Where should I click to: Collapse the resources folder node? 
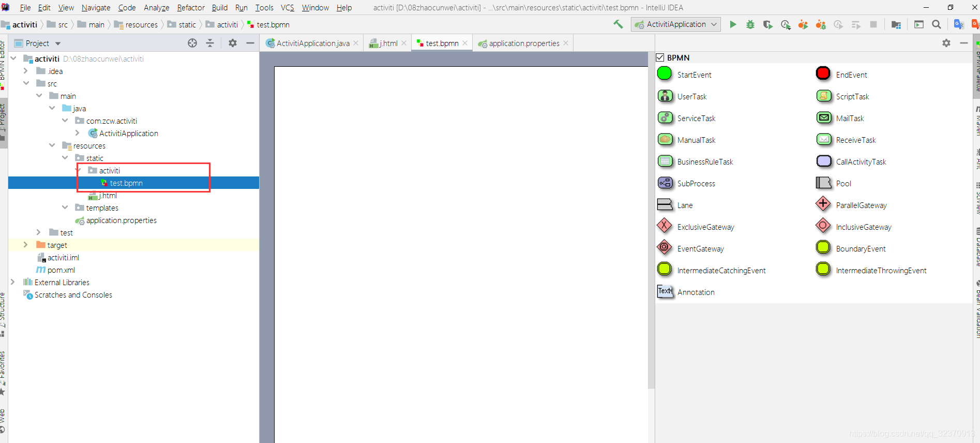pyautogui.click(x=52, y=145)
